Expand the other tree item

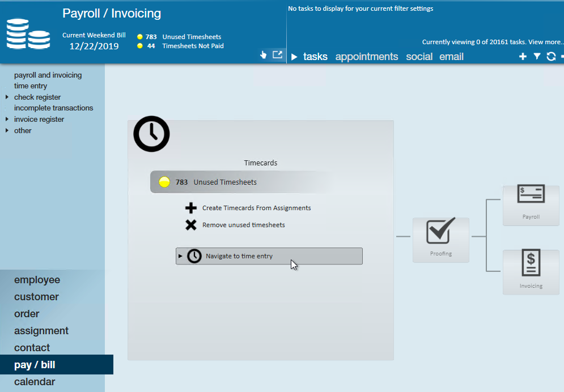tap(7, 130)
